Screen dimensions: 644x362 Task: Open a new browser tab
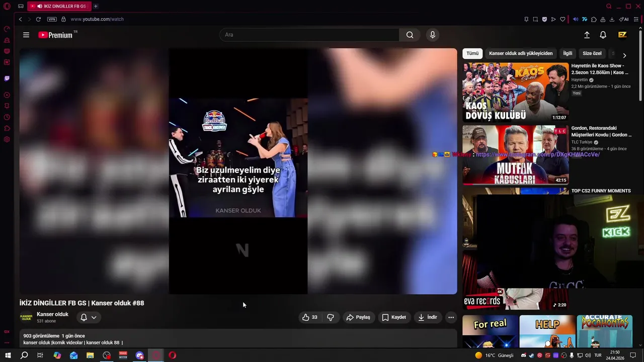pos(96,6)
